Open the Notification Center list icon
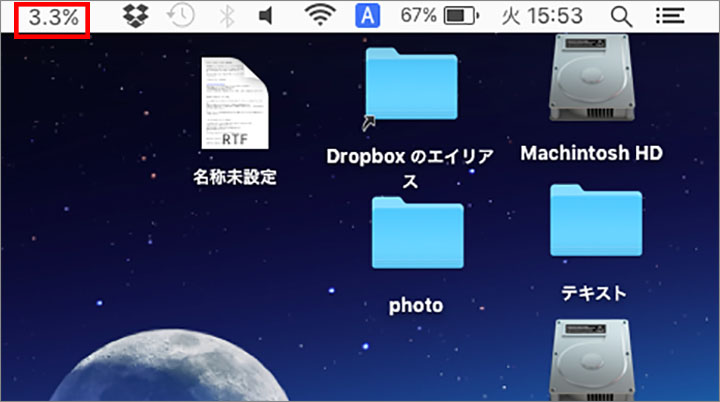 point(670,16)
